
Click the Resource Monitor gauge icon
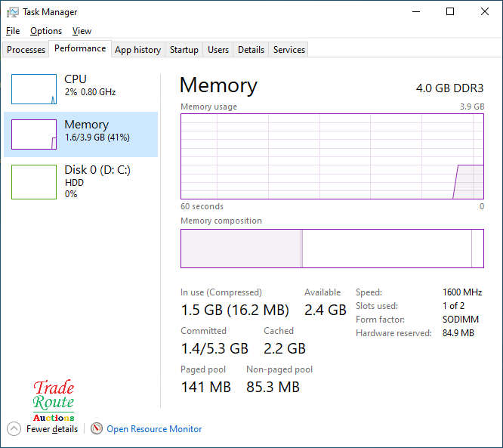[x=97, y=428]
